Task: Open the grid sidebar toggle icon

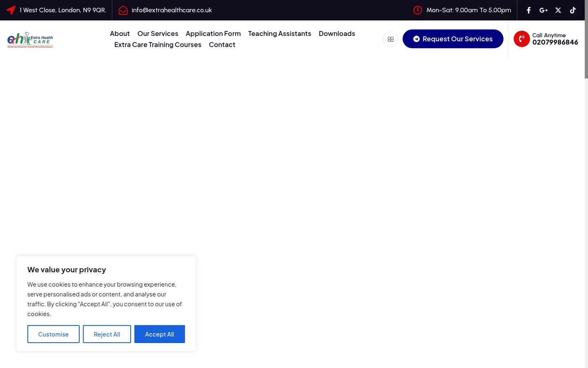Action: point(390,39)
